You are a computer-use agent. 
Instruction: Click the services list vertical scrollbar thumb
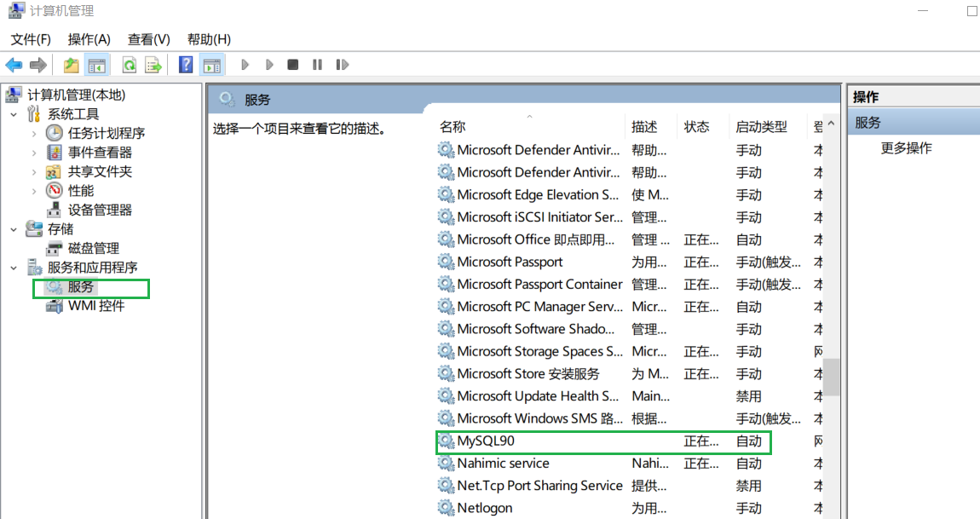(831, 377)
